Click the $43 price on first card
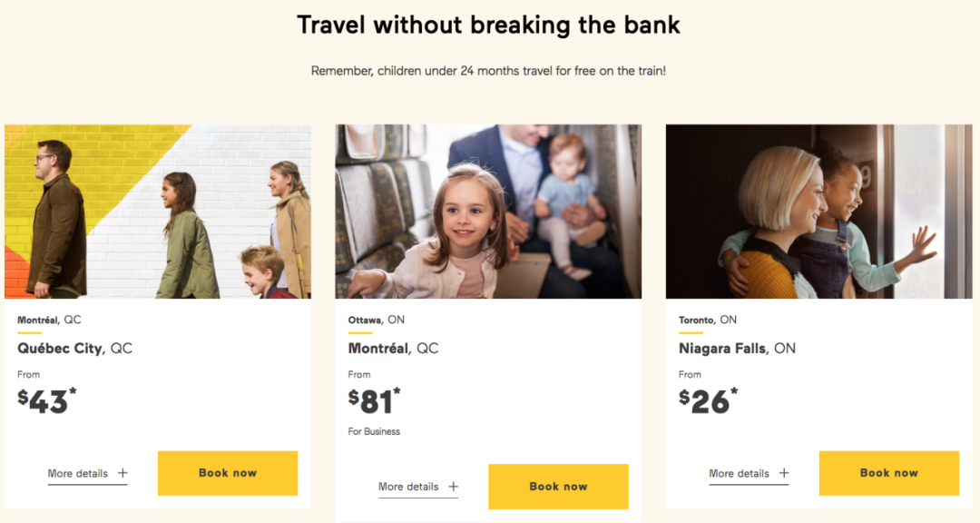 (x=47, y=401)
